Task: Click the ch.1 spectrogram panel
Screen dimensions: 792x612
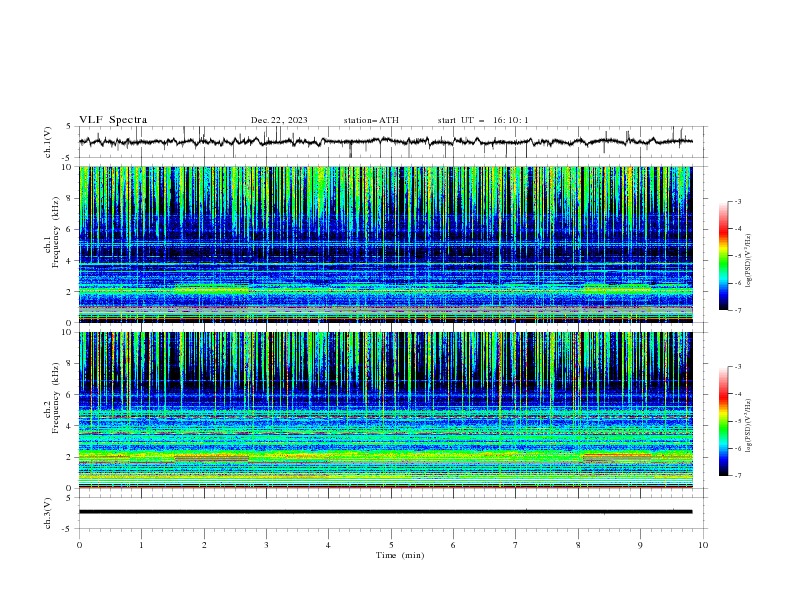Action: pos(386,244)
